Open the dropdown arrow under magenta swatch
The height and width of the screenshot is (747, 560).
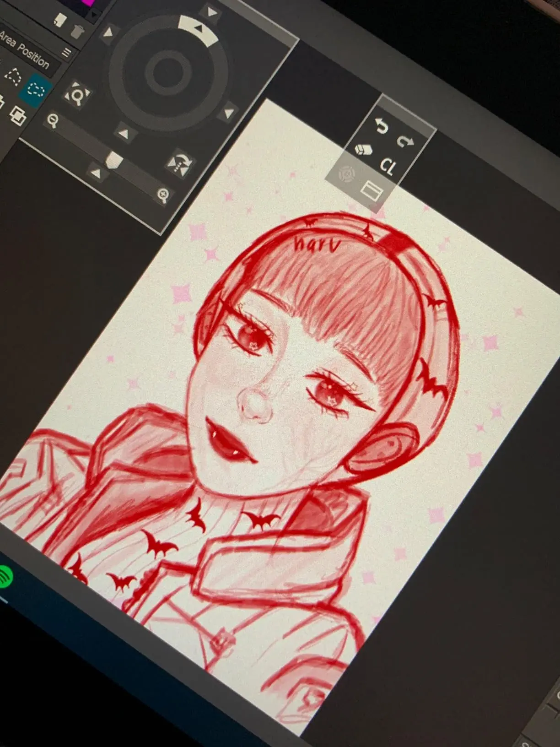(x=94, y=15)
